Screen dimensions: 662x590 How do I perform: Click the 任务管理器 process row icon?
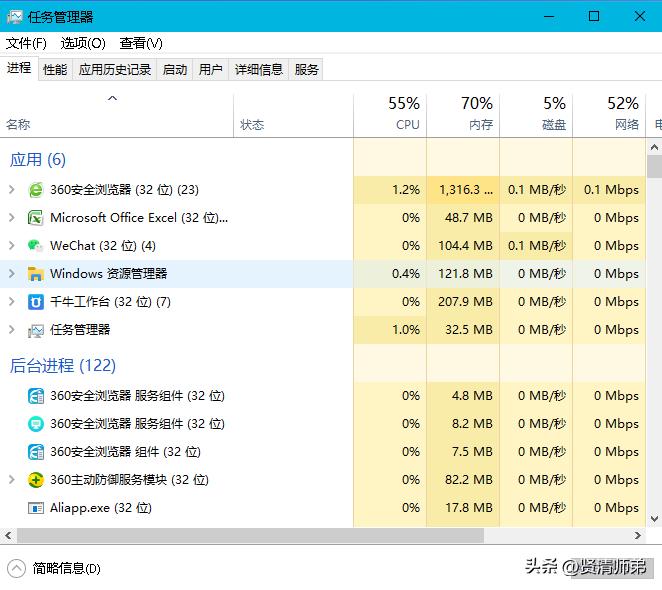click(36, 330)
